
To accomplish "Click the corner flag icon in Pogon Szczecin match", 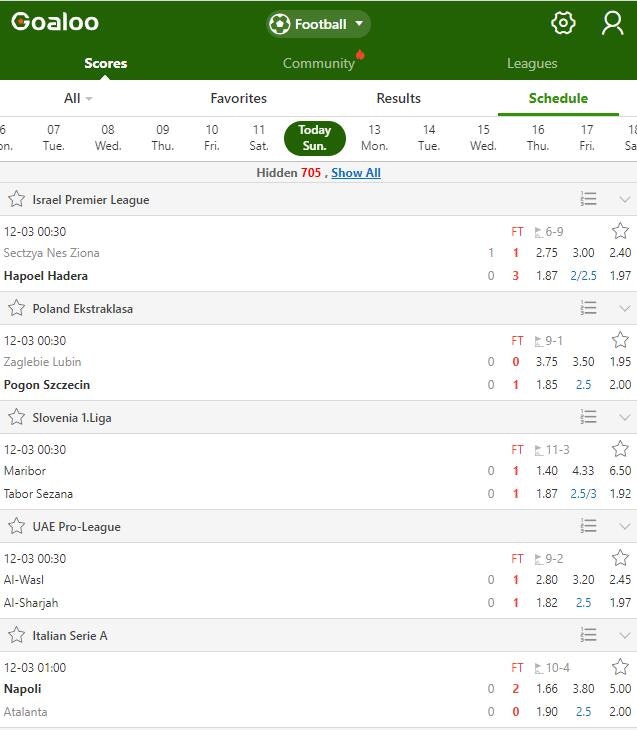I will 539,341.
